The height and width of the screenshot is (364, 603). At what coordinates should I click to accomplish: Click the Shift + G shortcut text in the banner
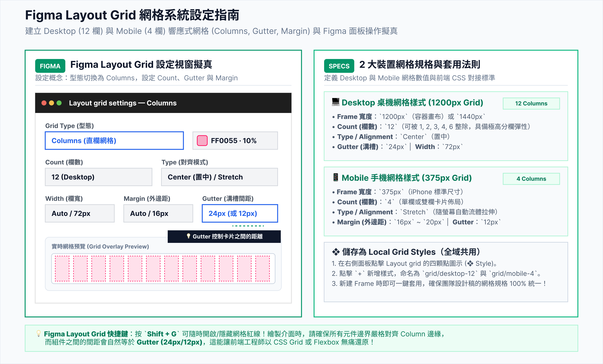(162, 334)
